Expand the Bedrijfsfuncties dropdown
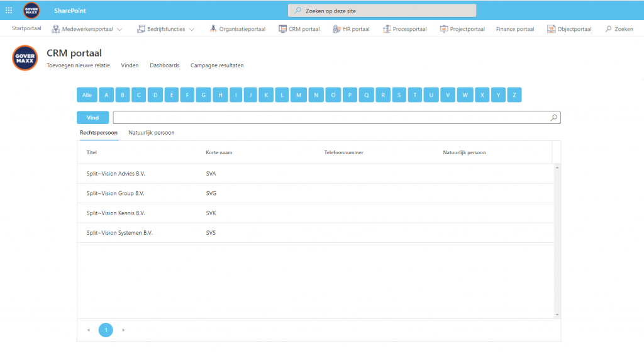 click(192, 29)
